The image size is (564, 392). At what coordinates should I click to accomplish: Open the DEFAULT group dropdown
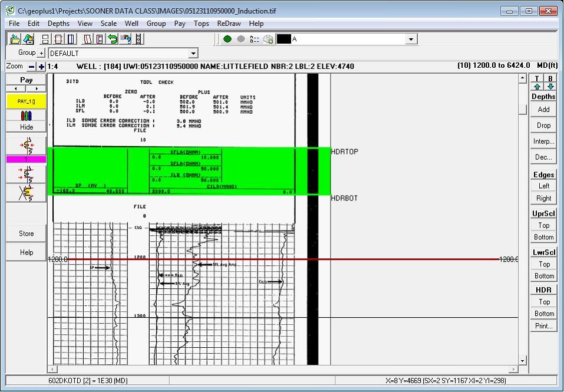coord(193,52)
